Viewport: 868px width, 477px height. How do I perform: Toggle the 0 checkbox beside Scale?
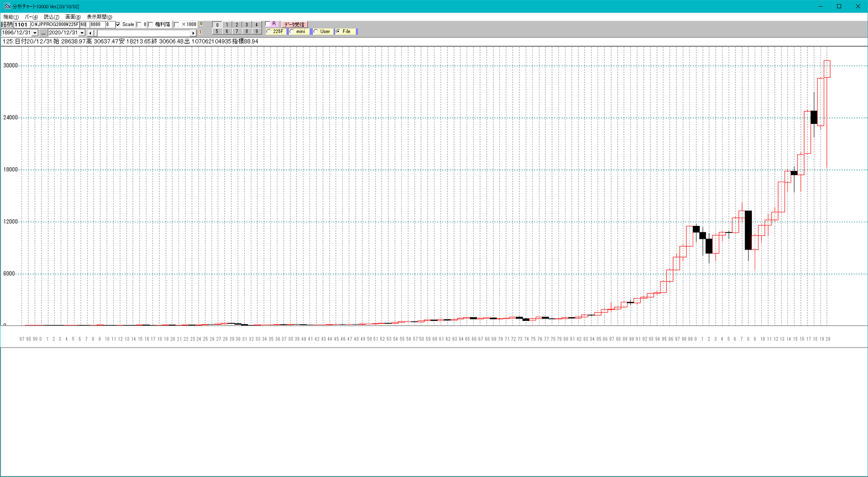[x=139, y=24]
